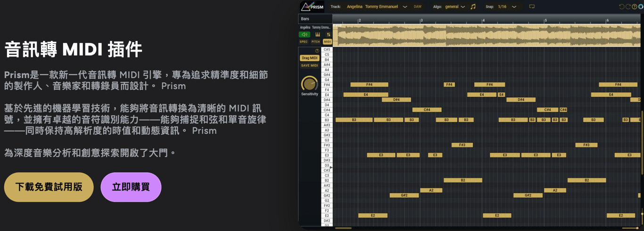Click the 音訊轉 MIDI 插件 heading
The width and height of the screenshot is (644, 231).
tap(73, 49)
